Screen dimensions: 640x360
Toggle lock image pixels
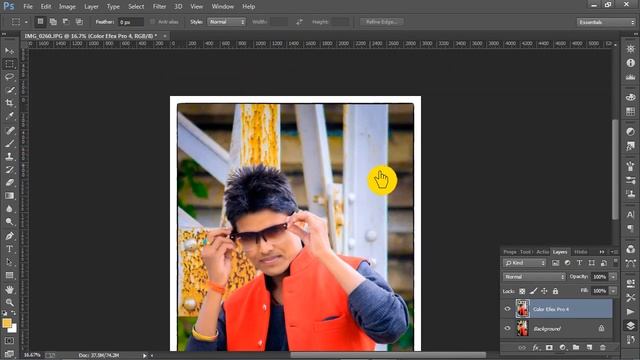tap(533, 291)
